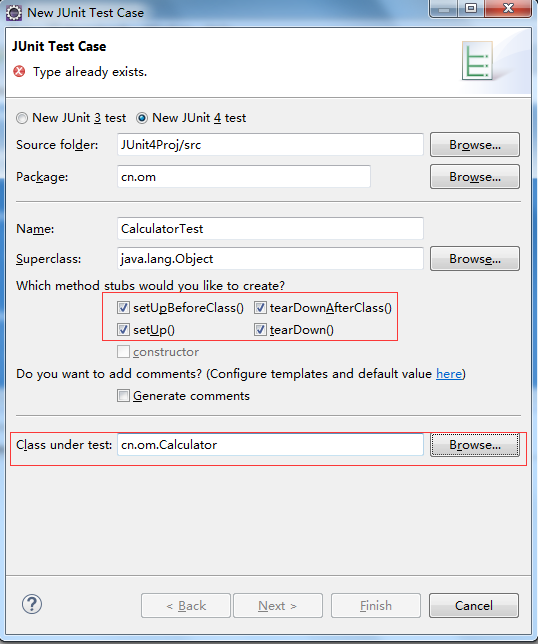Click the 'Class under test:' label
Screen dimensions: 538x644
tap(64, 445)
